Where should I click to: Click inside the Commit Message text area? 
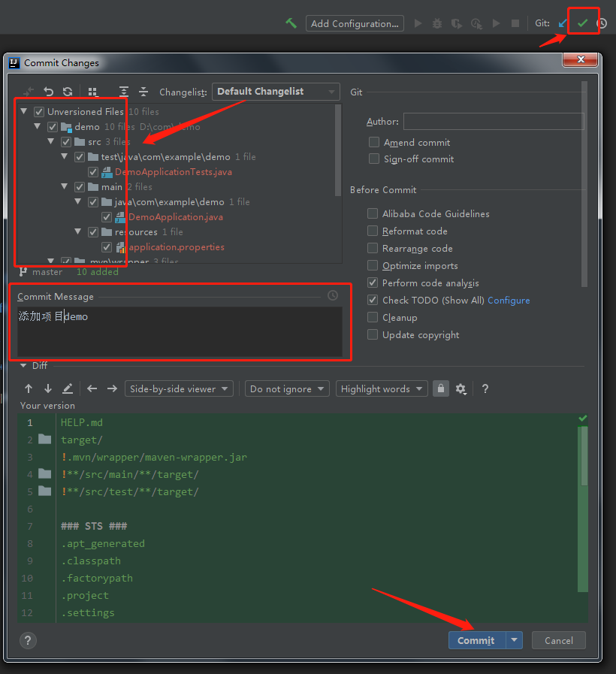click(180, 331)
